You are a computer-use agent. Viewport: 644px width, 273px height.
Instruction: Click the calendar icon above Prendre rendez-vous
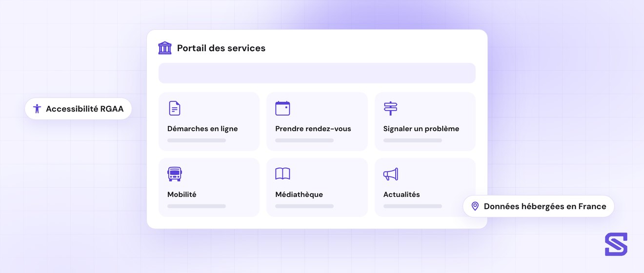(x=282, y=108)
